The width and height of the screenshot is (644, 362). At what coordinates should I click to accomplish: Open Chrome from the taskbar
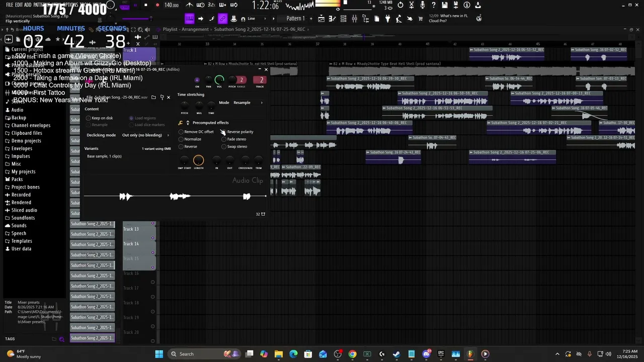click(x=352, y=354)
